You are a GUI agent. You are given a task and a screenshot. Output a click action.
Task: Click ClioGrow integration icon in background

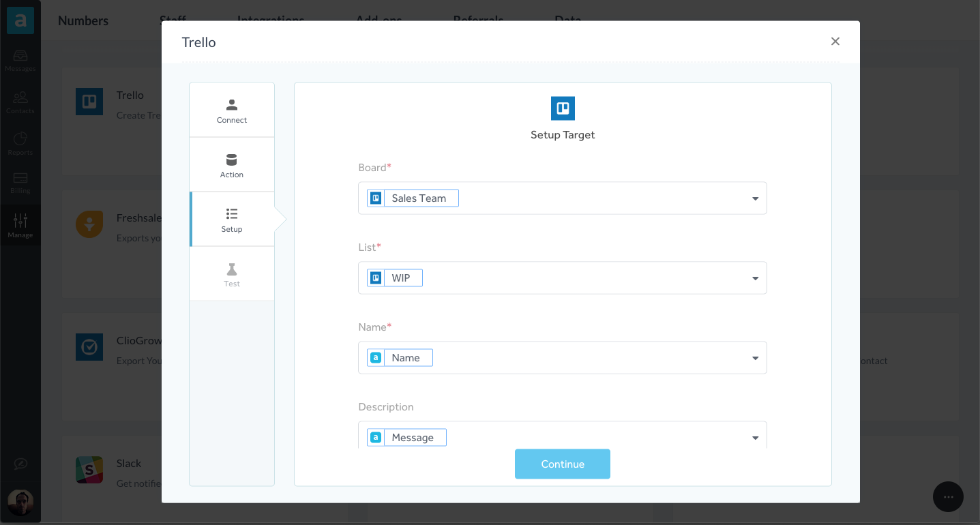click(x=89, y=347)
